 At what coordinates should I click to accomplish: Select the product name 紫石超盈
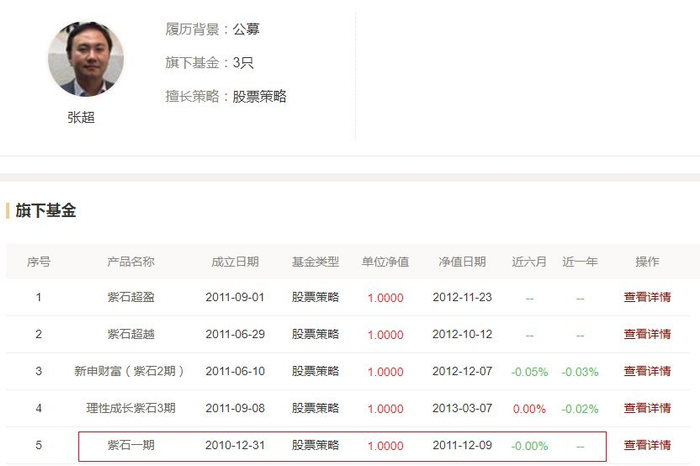[131, 297]
